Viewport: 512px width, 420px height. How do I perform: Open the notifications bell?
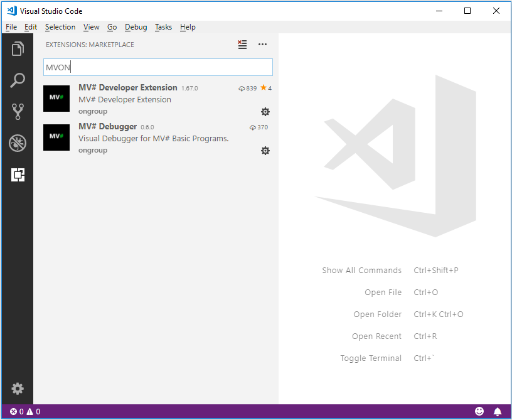(x=498, y=412)
